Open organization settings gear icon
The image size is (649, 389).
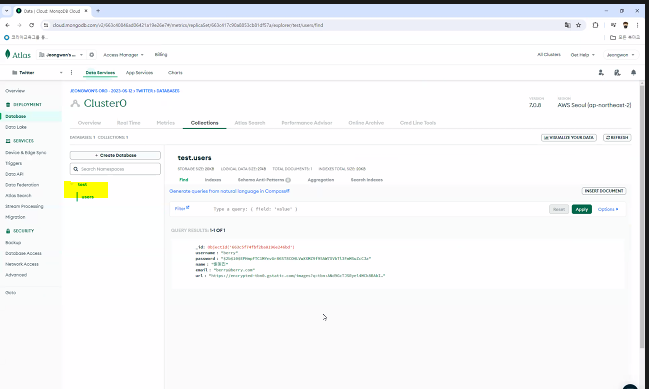91,55
